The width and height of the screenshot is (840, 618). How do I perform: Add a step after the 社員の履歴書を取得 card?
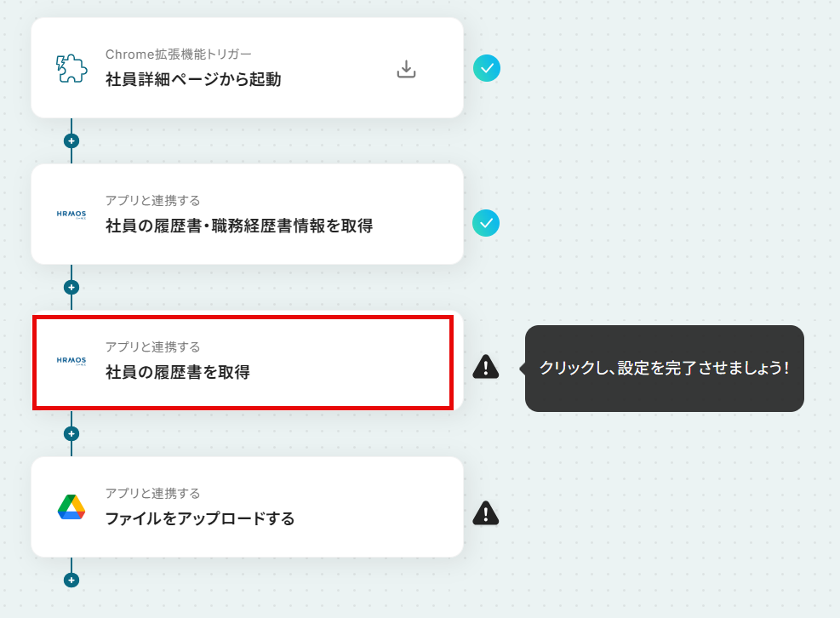71,433
